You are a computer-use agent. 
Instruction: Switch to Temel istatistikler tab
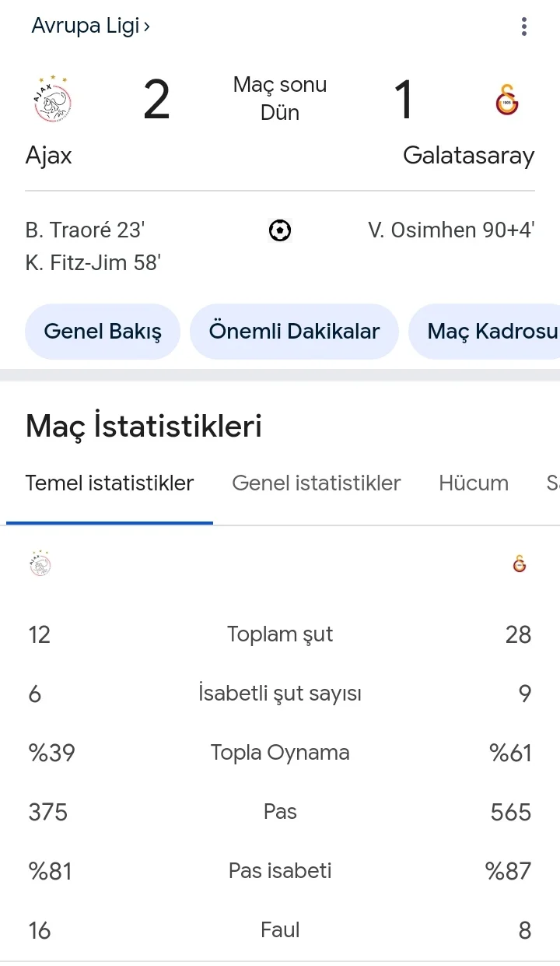pos(110,483)
